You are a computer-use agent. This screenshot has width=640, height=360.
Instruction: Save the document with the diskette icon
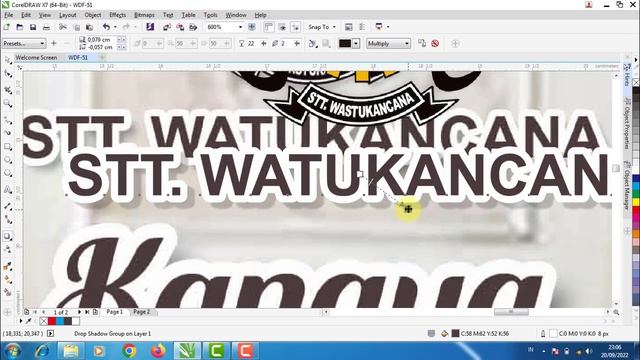(33, 27)
